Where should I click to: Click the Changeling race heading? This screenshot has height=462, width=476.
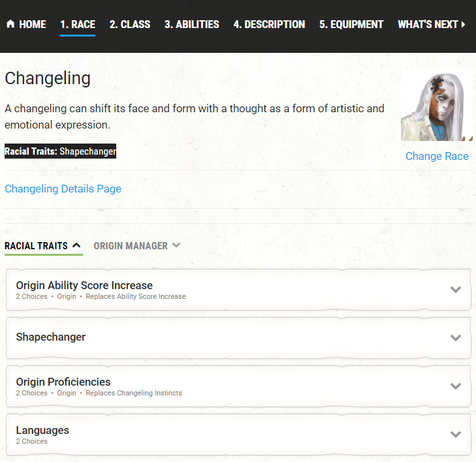coord(48,78)
